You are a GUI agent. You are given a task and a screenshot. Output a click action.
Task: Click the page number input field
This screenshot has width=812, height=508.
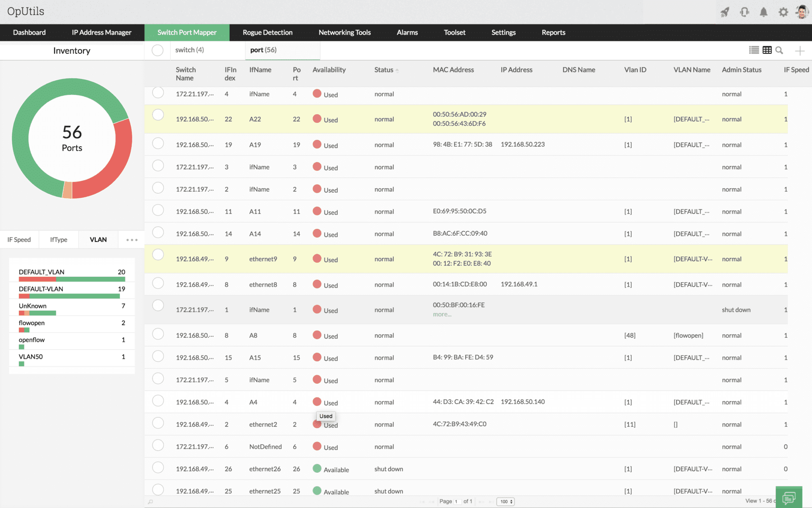click(457, 502)
